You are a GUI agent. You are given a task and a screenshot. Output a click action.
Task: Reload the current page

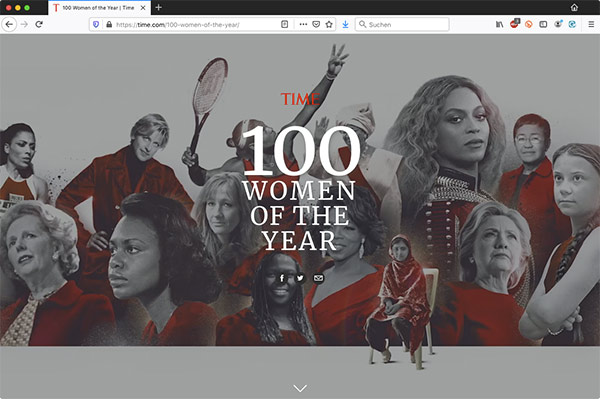coord(39,24)
